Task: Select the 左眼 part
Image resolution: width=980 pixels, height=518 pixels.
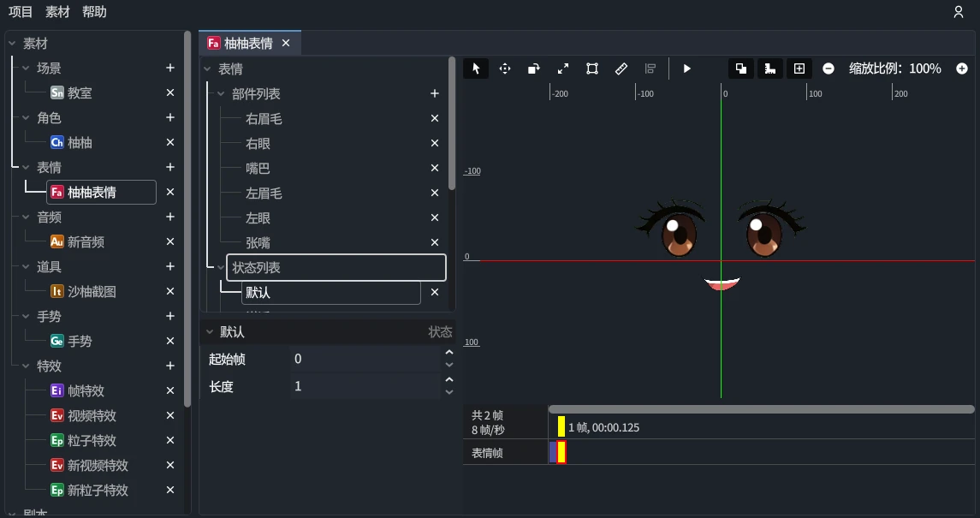Action: point(258,218)
